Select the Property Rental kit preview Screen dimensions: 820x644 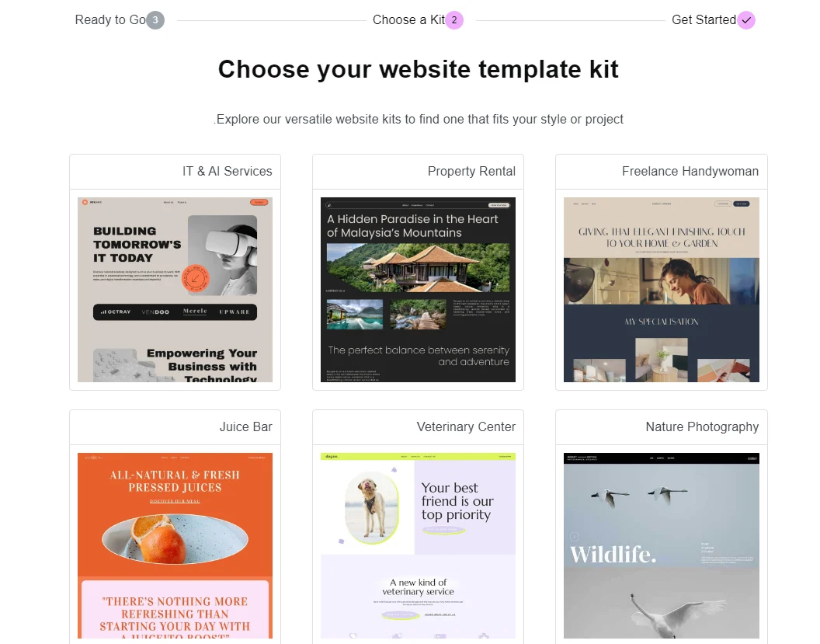(418, 289)
